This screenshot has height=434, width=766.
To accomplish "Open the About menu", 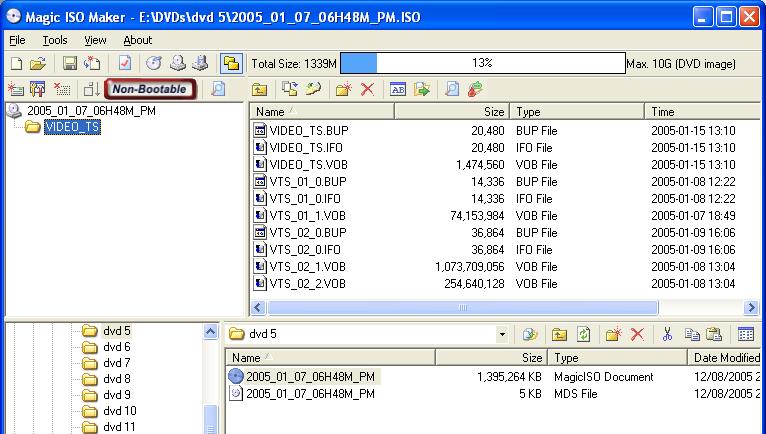I will coord(138,40).
